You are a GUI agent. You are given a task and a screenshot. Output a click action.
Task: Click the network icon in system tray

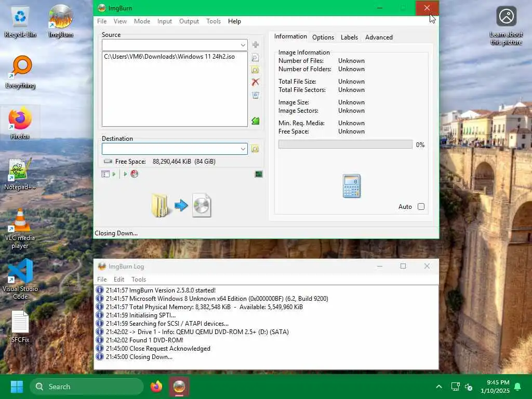point(455,387)
